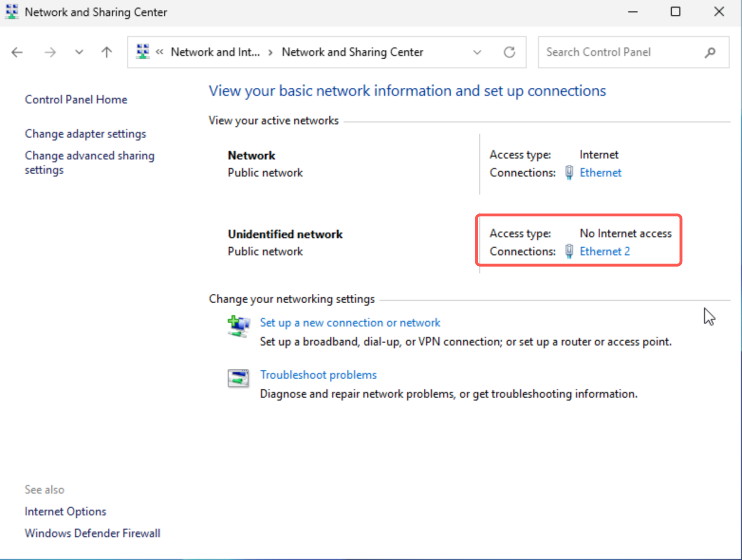742x560 pixels.
Task: Expand the address bar history dropdown
Action: point(477,52)
